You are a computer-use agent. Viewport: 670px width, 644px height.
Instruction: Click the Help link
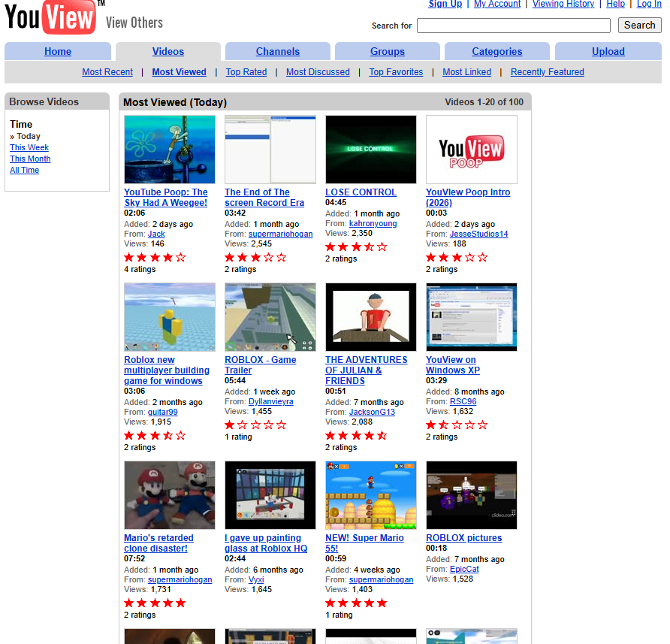coord(615,4)
